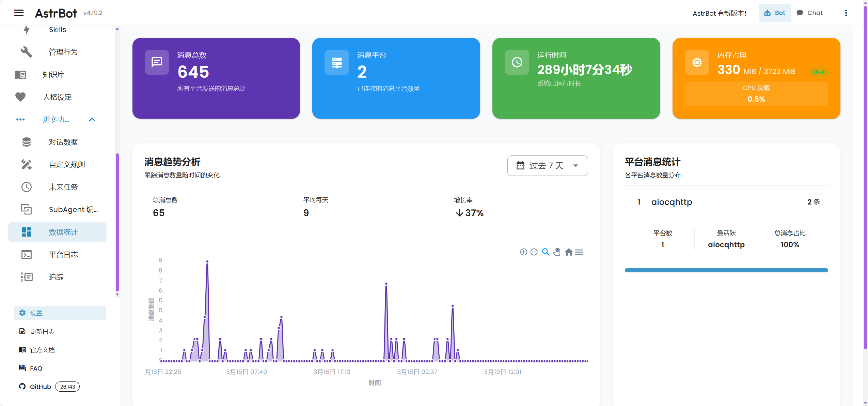Select 数据统计 menu item
This screenshot has height=406, width=868.
tap(57, 232)
